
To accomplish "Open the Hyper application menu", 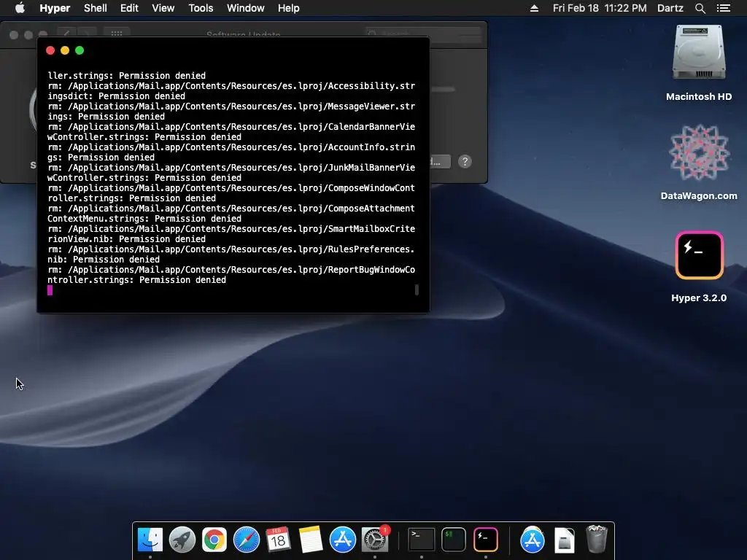I will 55,8.
